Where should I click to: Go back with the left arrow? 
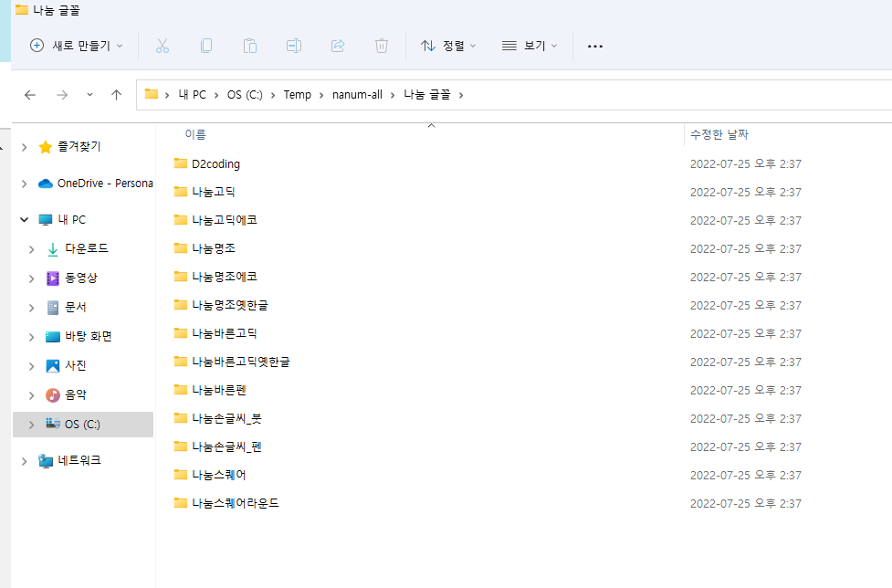[30, 95]
